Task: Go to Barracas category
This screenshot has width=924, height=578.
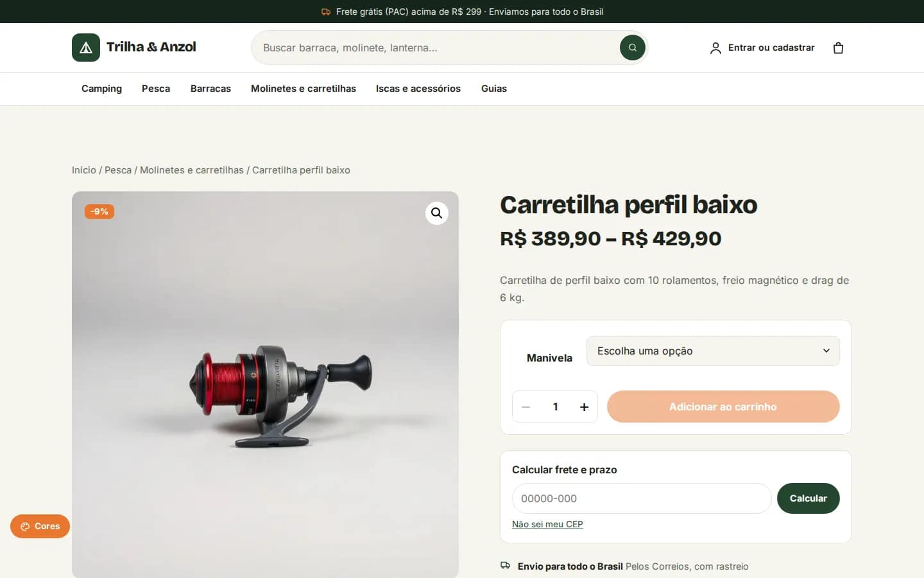Action: (210, 89)
